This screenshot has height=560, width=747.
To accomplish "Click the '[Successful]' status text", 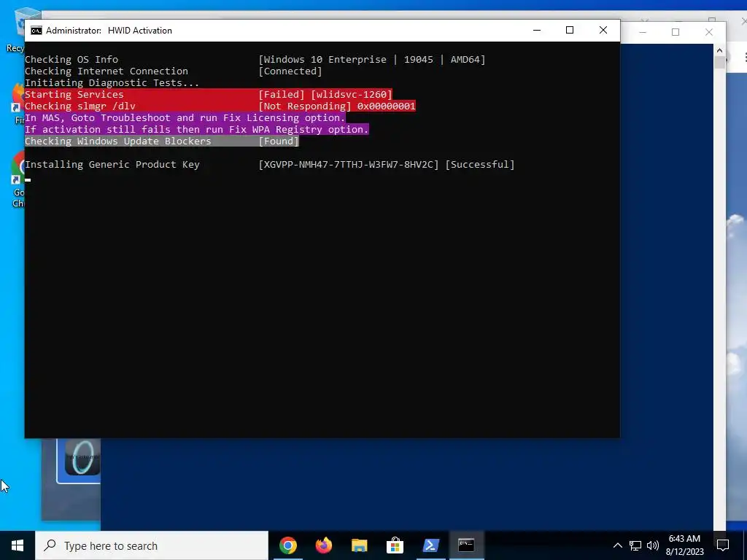I will tap(480, 164).
